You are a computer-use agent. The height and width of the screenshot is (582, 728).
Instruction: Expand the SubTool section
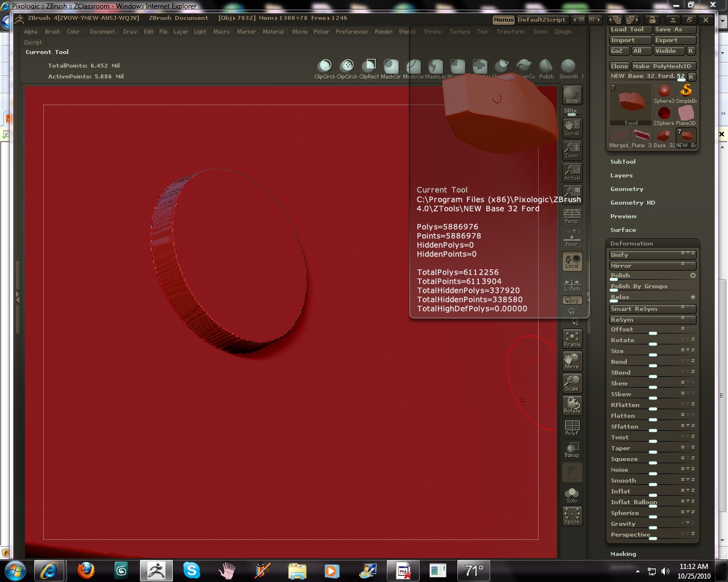(623, 162)
